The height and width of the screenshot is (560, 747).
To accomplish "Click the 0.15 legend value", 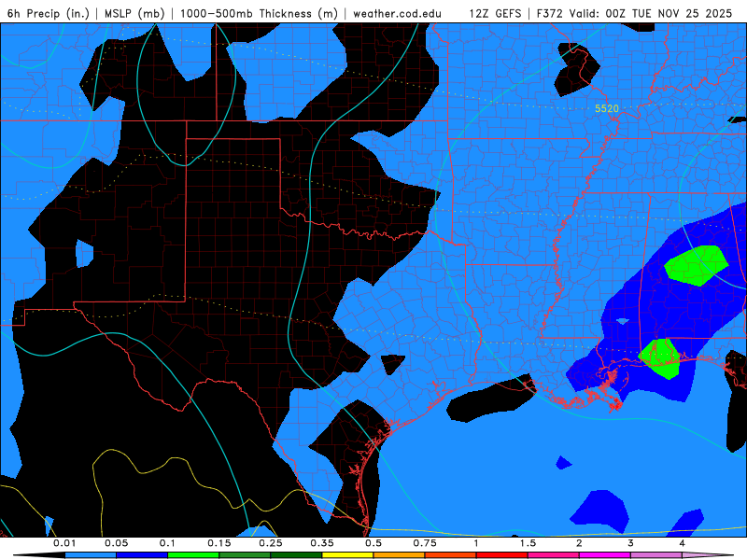I will (x=219, y=543).
